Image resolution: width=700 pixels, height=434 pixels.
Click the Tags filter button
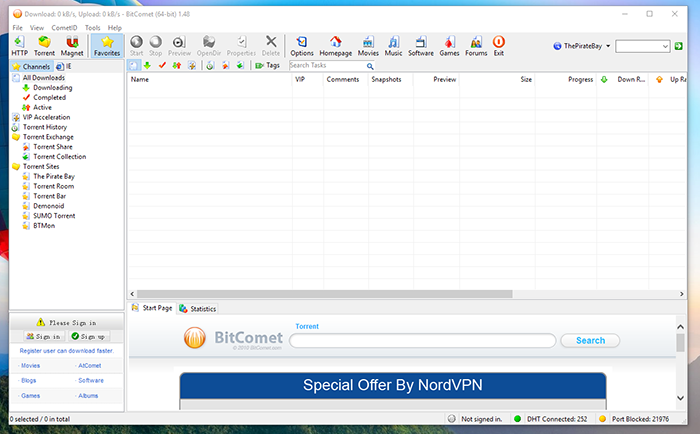(x=267, y=66)
